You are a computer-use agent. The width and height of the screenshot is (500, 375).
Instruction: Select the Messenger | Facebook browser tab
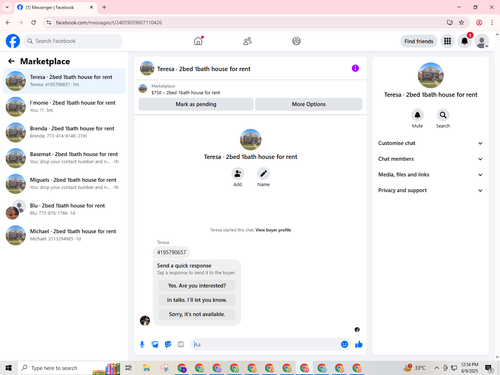(55, 7)
